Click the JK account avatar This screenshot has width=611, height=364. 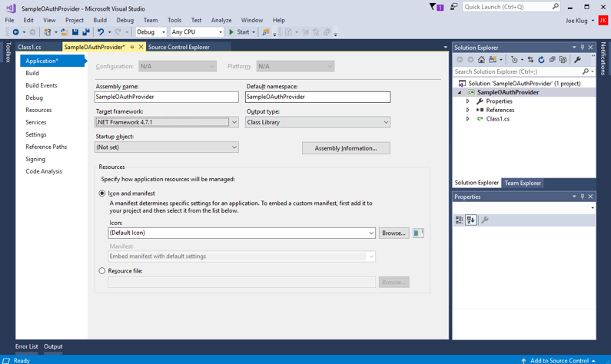click(603, 20)
